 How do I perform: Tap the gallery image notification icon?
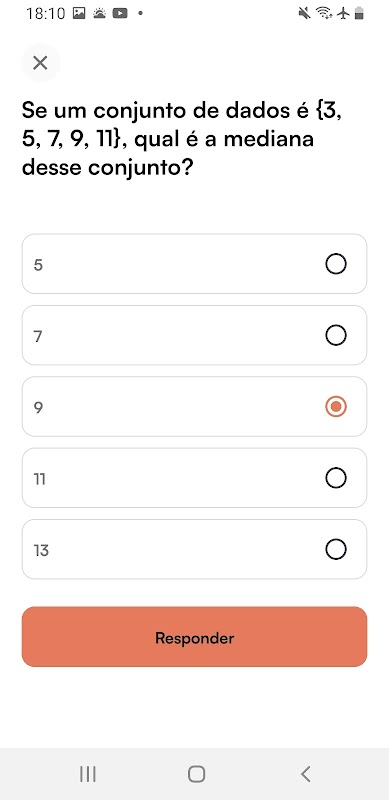pyautogui.click(x=79, y=13)
